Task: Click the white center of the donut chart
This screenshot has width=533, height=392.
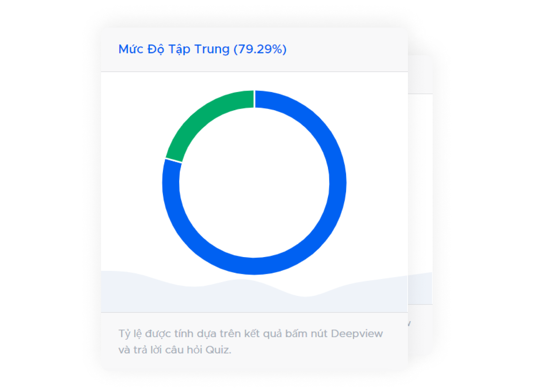Action: pos(254,183)
